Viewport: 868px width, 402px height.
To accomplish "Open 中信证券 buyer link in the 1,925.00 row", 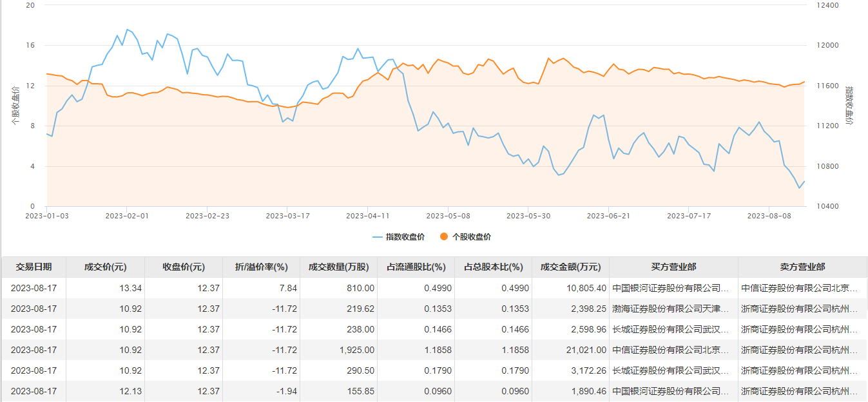I will [x=670, y=350].
